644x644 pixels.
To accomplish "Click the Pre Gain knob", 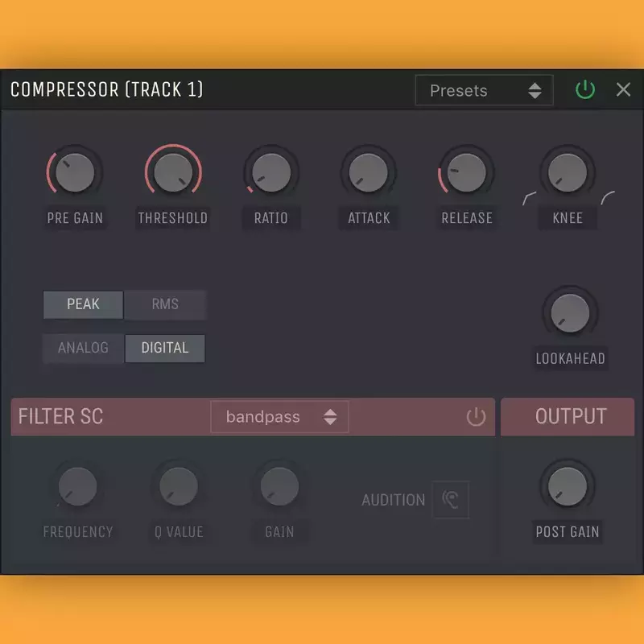I will 75,172.
